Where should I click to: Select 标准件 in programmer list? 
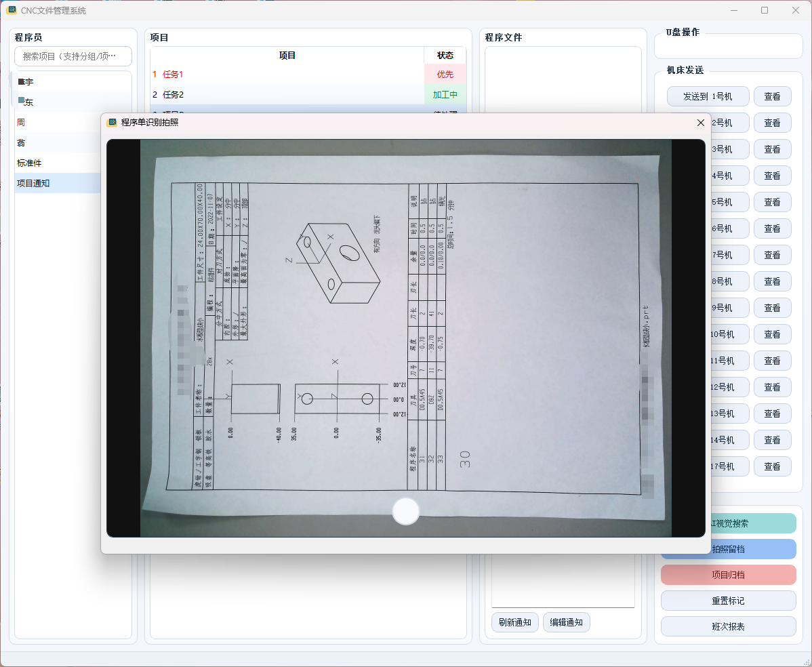coord(58,163)
